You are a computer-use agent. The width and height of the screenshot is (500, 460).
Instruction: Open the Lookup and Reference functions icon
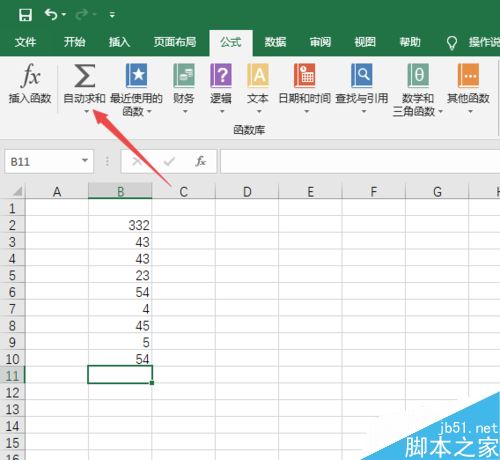pos(362,75)
